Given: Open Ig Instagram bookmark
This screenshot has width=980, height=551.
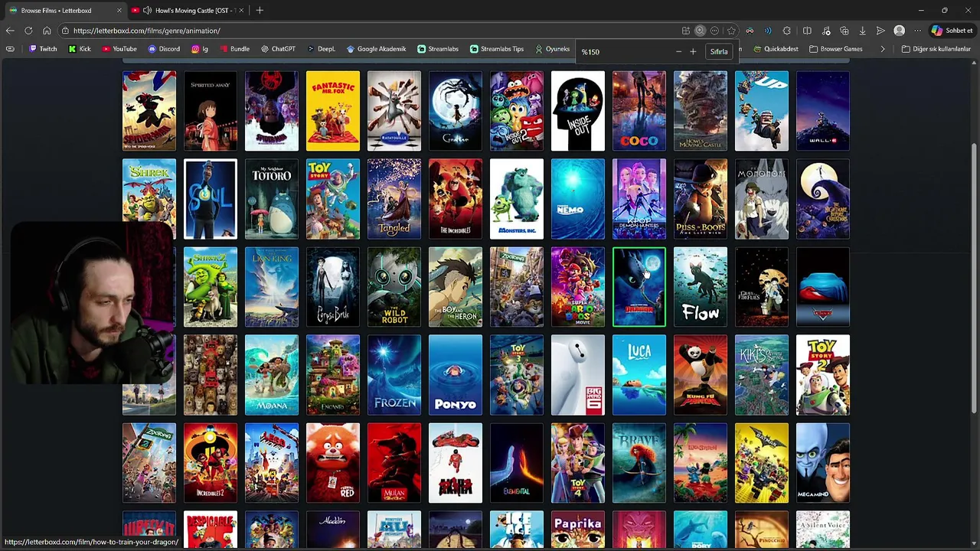Looking at the screenshot, I should coord(200,49).
